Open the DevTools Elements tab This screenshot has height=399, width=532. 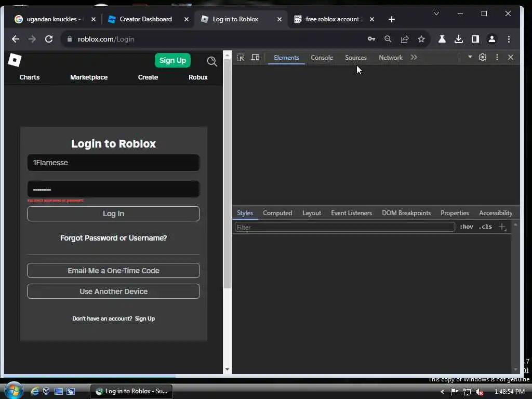pos(286,58)
